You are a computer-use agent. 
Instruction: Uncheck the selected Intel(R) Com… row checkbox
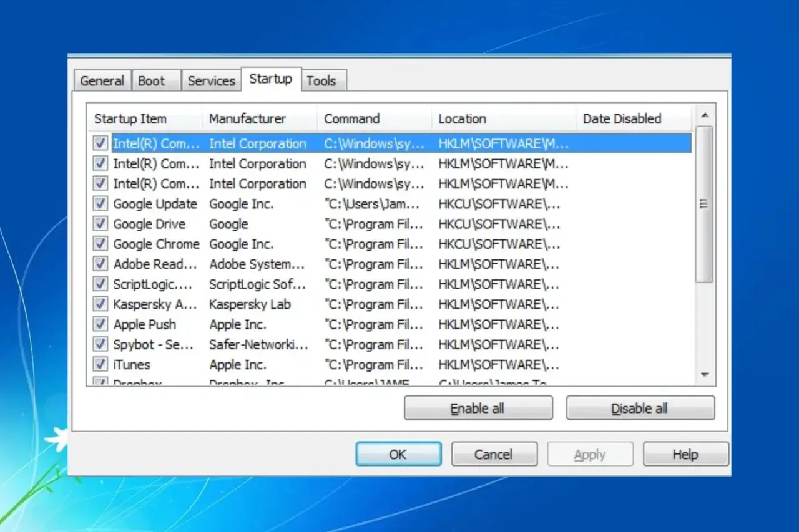[x=100, y=143]
